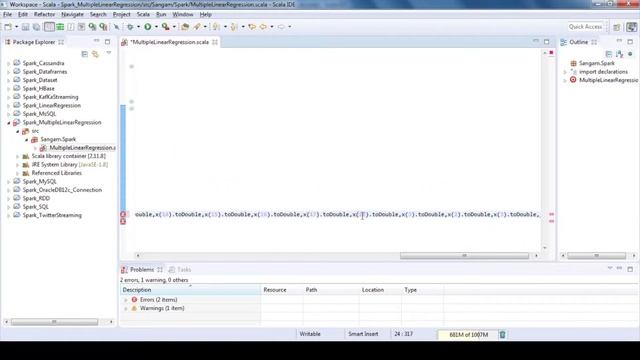Click the Forward navigation arrow icon

pos(281,27)
